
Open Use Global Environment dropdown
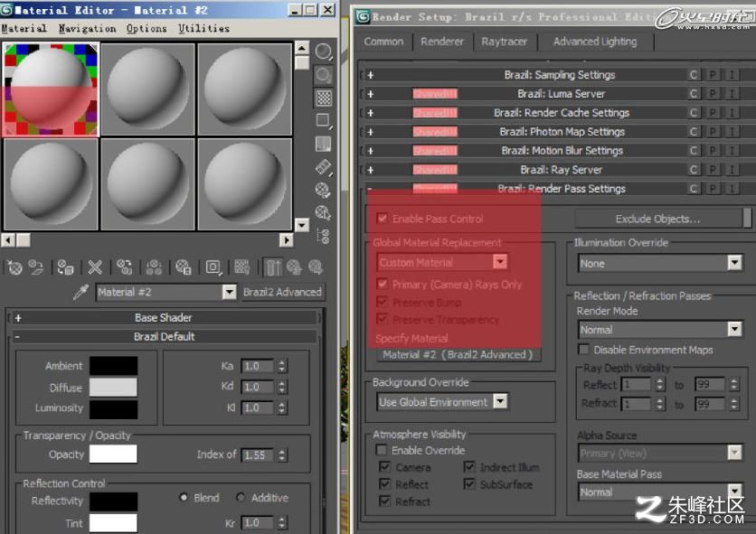coord(500,401)
